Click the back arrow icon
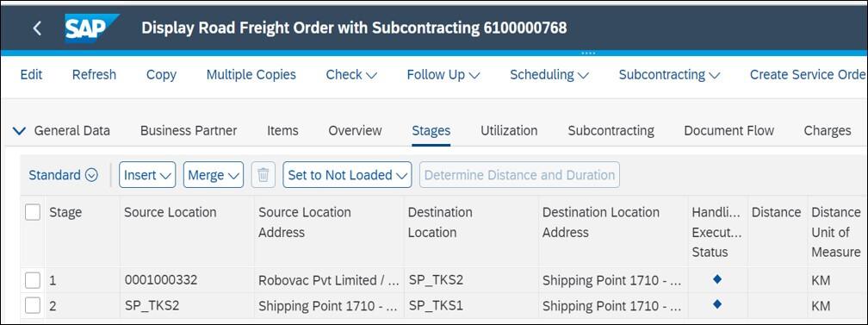 tap(37, 28)
